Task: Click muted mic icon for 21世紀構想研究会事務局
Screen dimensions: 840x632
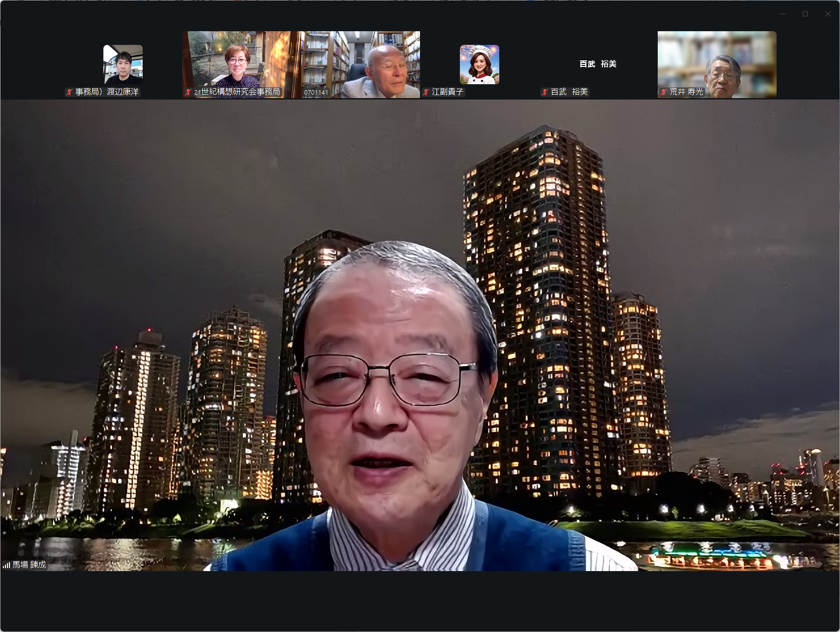Action: (x=188, y=92)
